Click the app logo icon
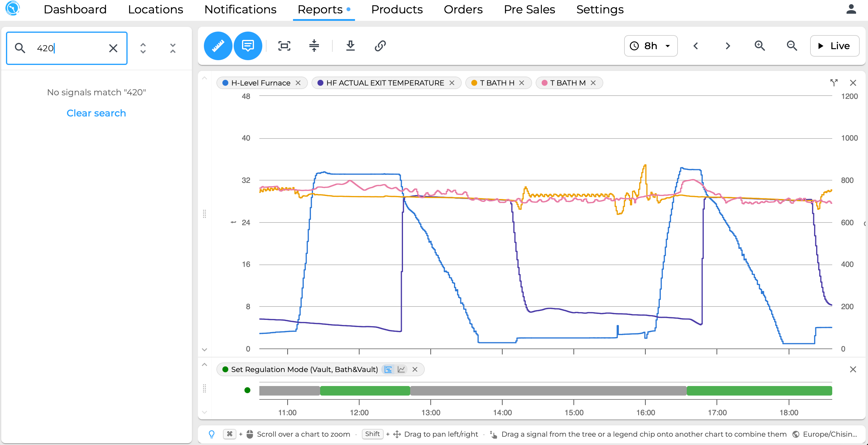 point(13,8)
